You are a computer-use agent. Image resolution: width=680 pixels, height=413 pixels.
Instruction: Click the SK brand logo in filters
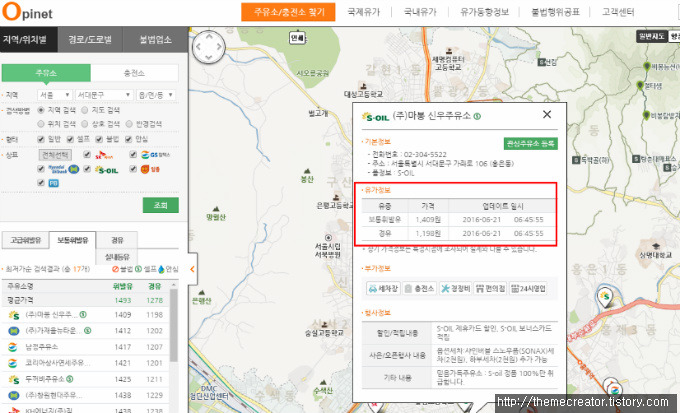pos(104,155)
